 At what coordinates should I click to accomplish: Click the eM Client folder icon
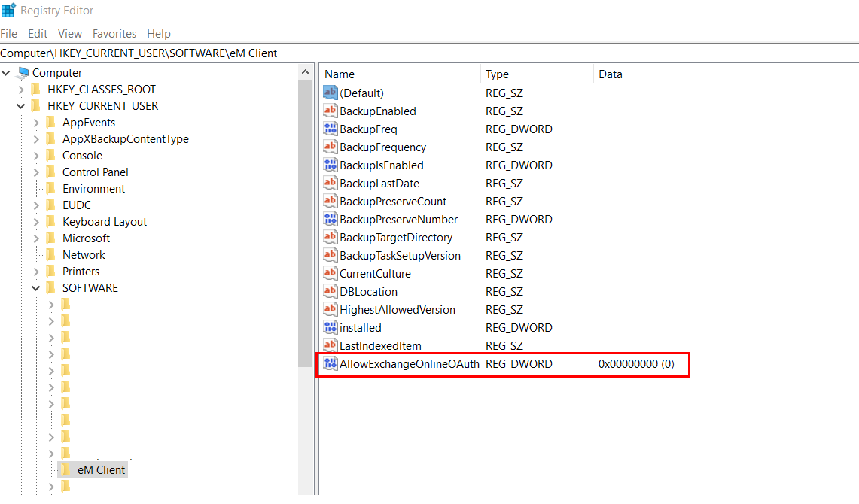coord(65,469)
